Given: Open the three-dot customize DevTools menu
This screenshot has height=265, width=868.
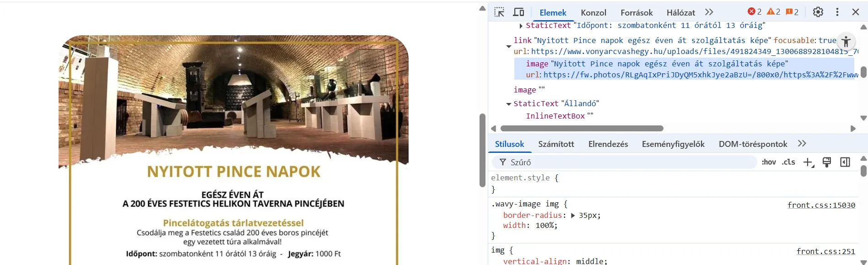Looking at the screenshot, I should pyautogui.click(x=837, y=12).
